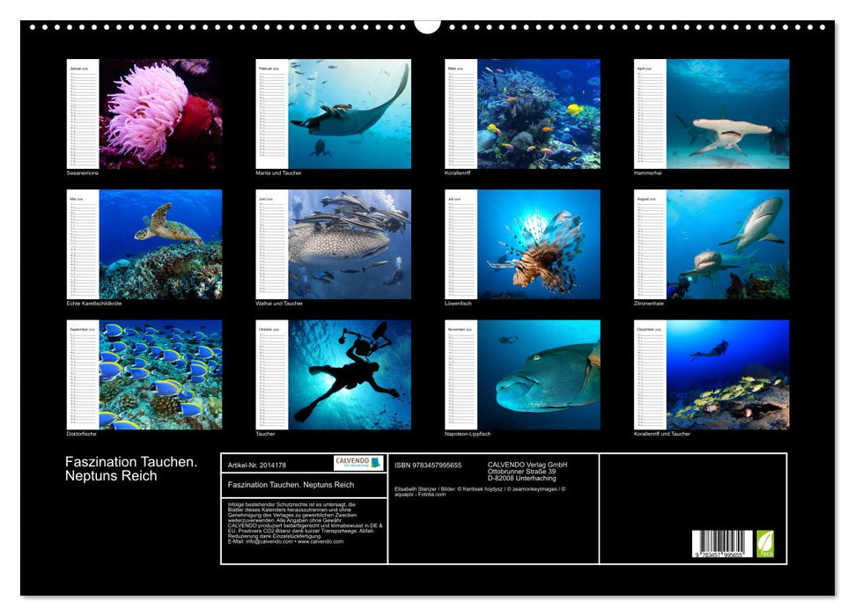Image resolution: width=855 pixels, height=616 pixels.
Task: Open the Seeanemone January photo
Action: (x=160, y=114)
